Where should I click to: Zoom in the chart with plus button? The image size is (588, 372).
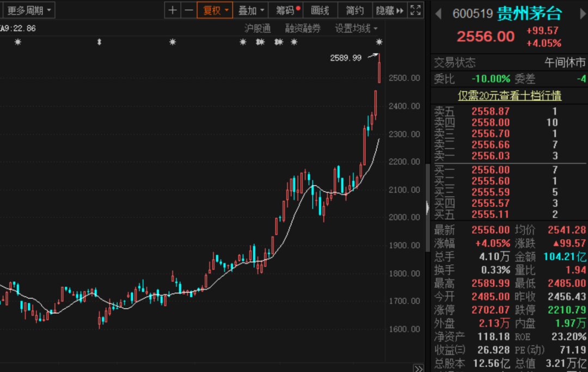click(x=173, y=10)
